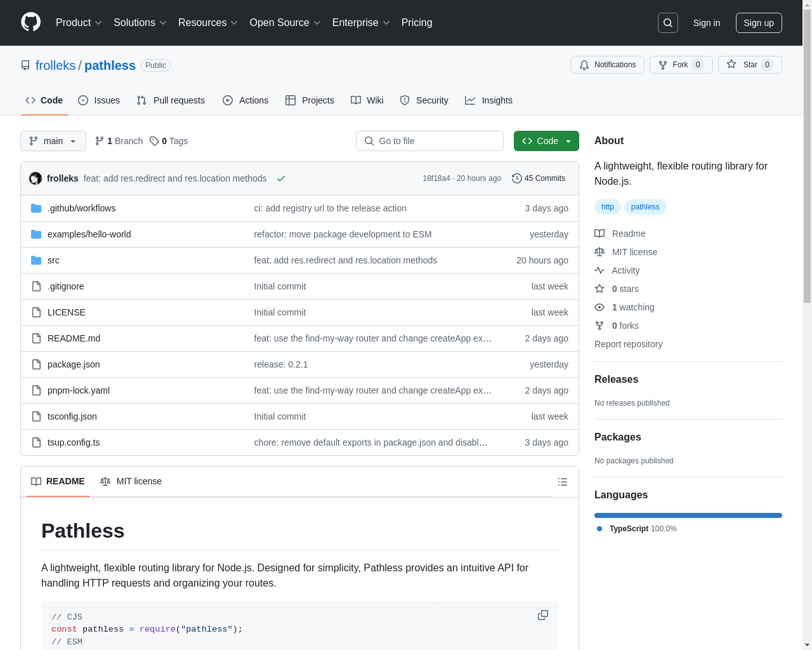Image resolution: width=812 pixels, height=650 pixels.
Task: Click the pulse icon beside Activity
Action: click(x=599, y=270)
